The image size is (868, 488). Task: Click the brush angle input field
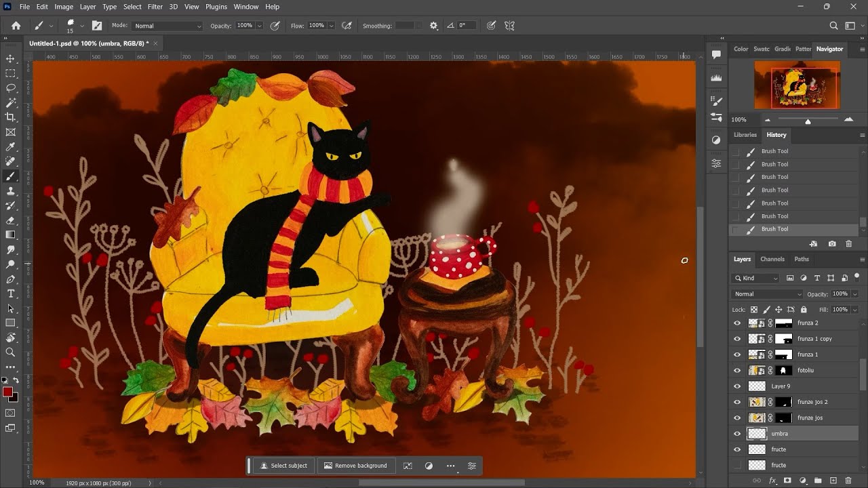[x=466, y=26]
